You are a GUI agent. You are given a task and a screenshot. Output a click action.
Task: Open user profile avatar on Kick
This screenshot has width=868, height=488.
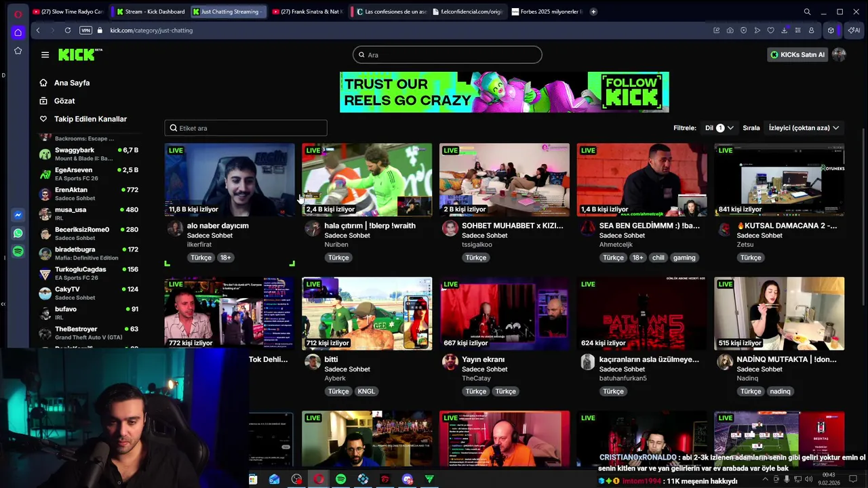click(x=839, y=55)
